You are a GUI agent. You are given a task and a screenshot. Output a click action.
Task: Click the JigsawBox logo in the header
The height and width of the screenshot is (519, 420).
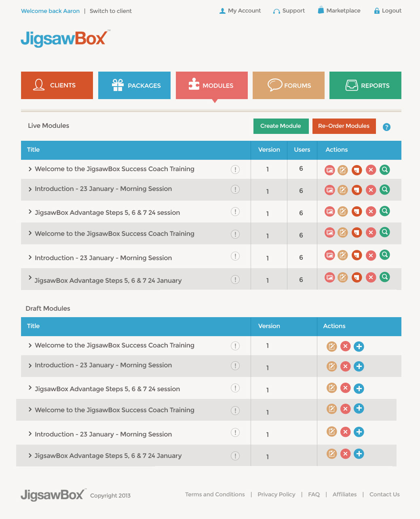point(65,39)
